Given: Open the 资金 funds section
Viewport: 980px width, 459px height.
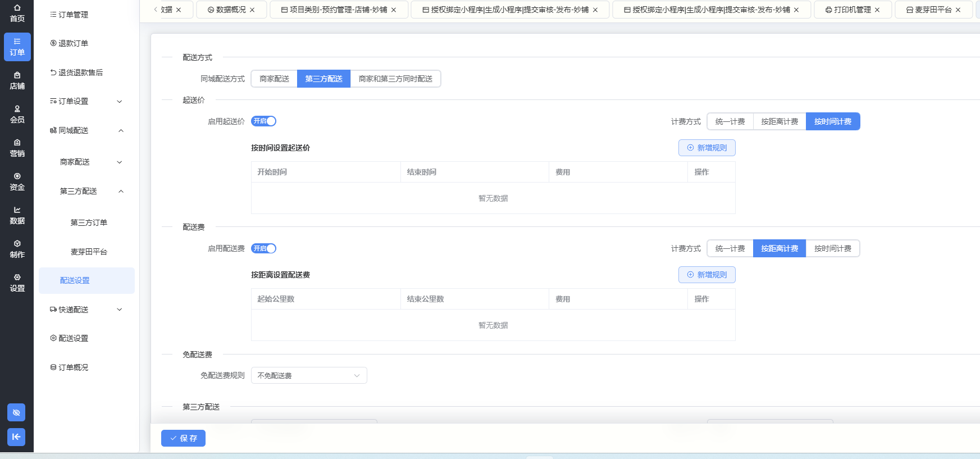Looking at the screenshot, I should [x=17, y=182].
